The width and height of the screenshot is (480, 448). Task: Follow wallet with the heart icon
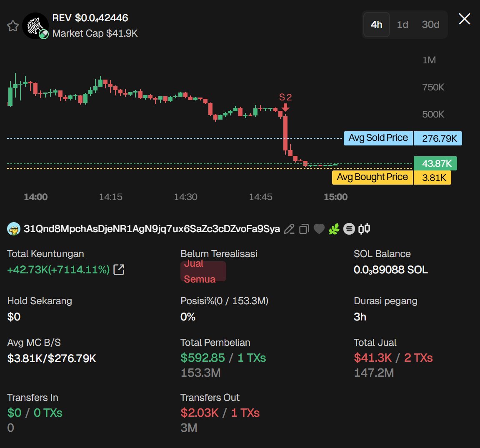(319, 229)
